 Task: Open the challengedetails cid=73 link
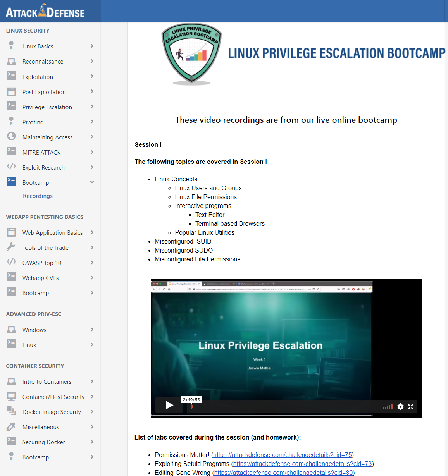coord(303,464)
